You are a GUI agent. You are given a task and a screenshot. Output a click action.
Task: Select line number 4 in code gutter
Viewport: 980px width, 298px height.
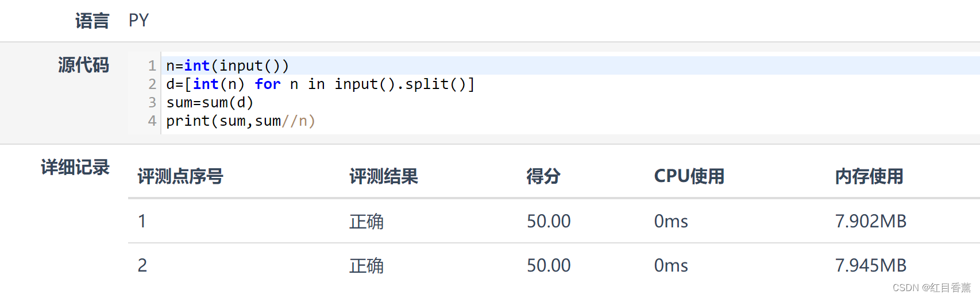pyautogui.click(x=152, y=121)
